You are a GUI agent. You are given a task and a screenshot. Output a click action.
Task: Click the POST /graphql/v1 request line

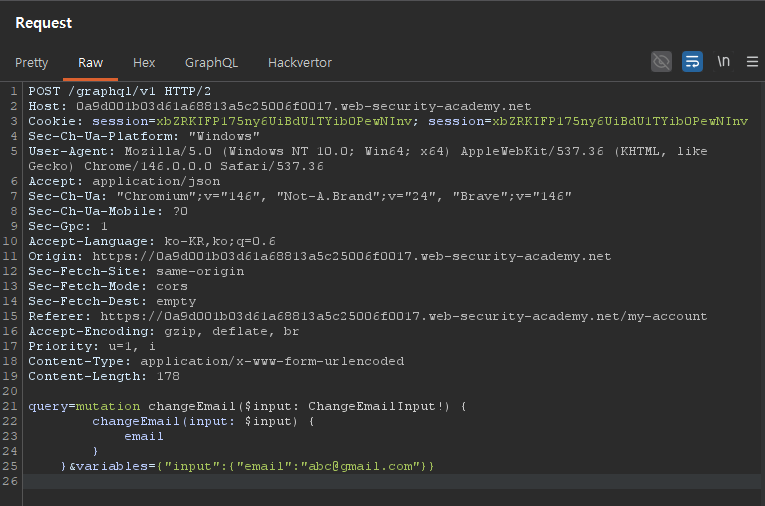coord(98,91)
